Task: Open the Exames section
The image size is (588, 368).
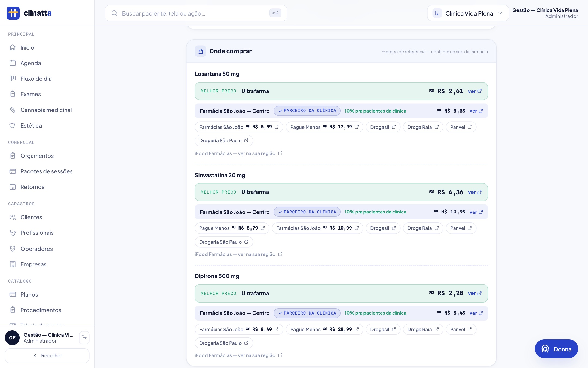Action: pyautogui.click(x=47, y=94)
